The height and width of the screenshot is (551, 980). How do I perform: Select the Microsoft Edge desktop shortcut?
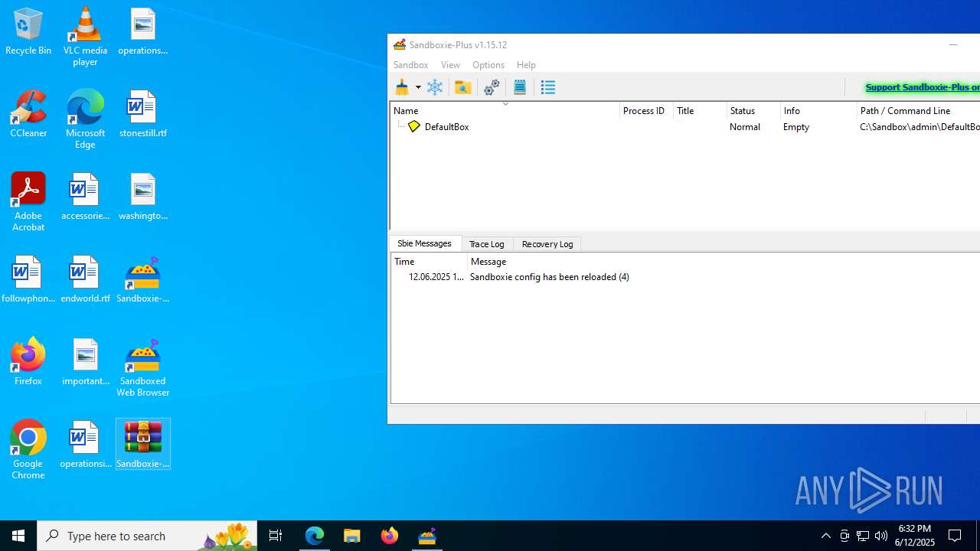(x=85, y=119)
